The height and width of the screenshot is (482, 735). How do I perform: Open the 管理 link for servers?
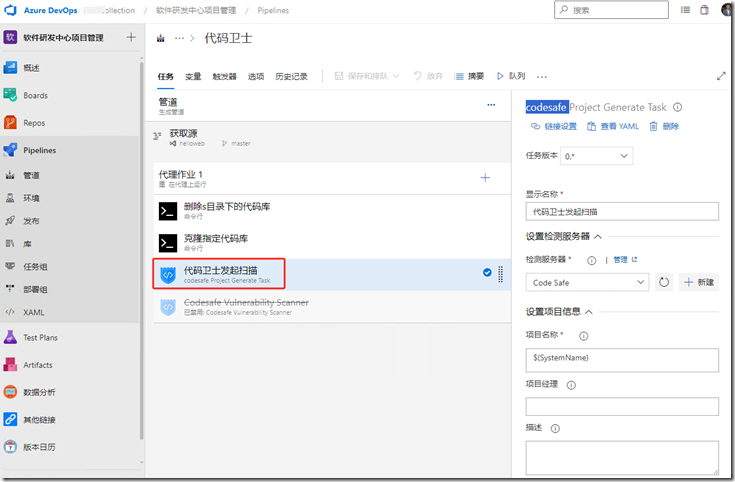point(625,259)
